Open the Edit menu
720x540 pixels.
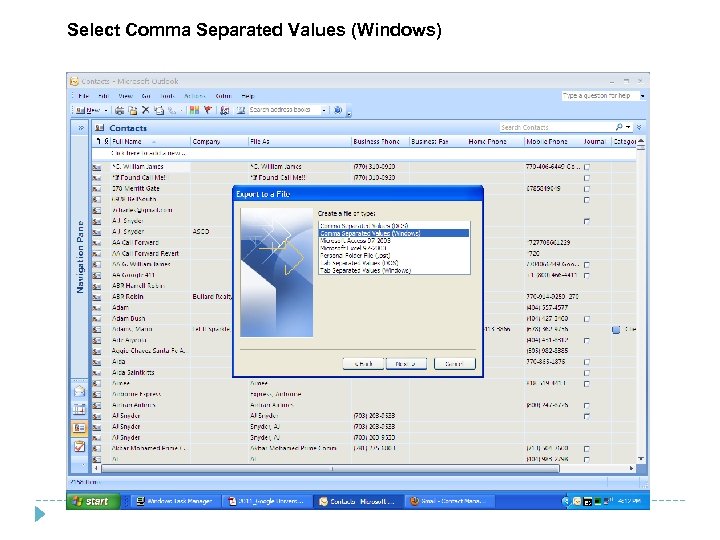coord(103,96)
